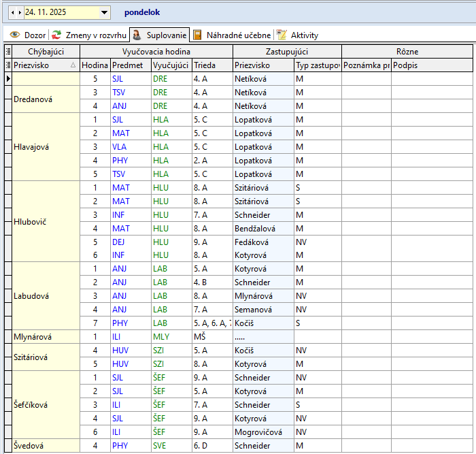This screenshot has height=454, width=476.
Task: Sort by the Priezvisko column under Chýbajúci
Action: point(45,65)
